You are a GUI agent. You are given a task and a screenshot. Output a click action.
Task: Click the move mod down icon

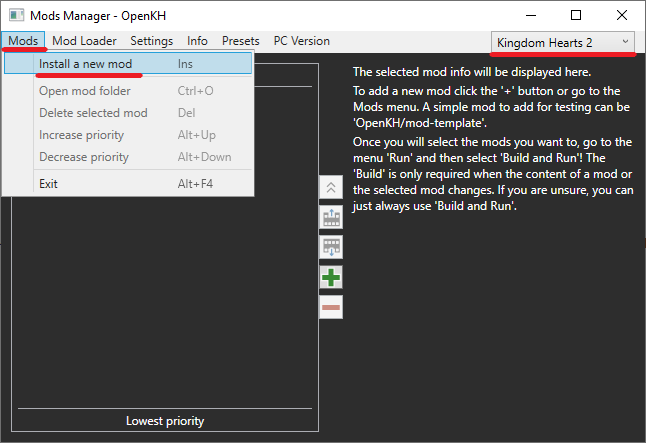tap(331, 247)
